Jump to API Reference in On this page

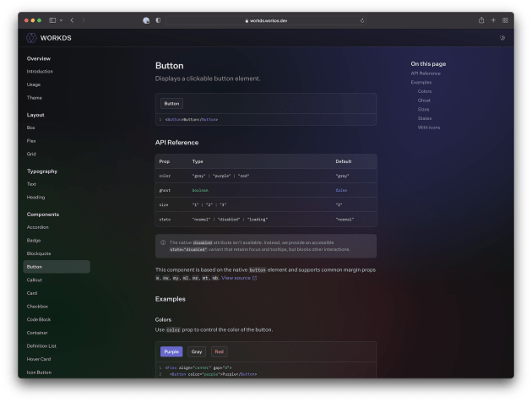(426, 73)
